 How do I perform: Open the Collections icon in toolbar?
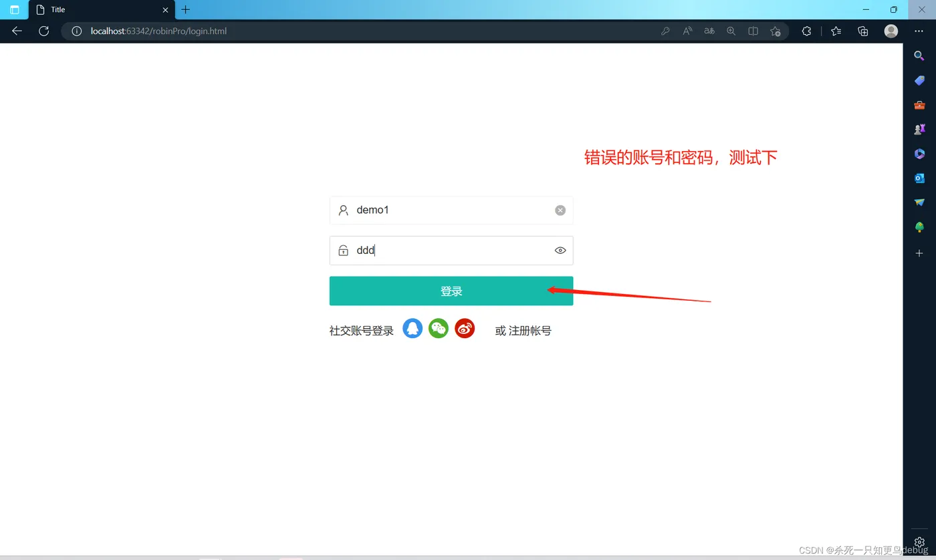863,31
